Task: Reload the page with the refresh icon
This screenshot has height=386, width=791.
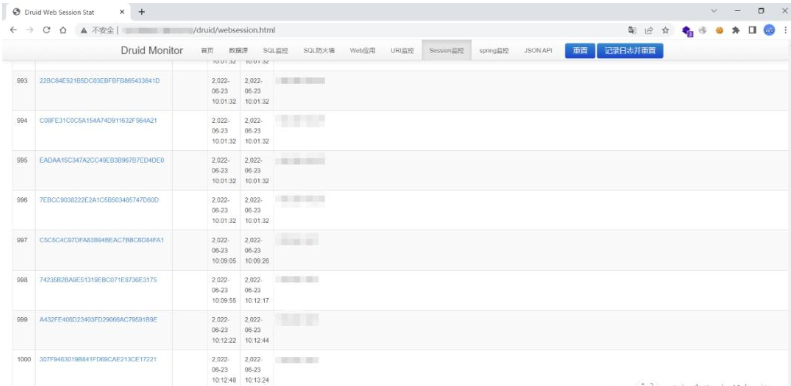Action: pyautogui.click(x=46, y=30)
